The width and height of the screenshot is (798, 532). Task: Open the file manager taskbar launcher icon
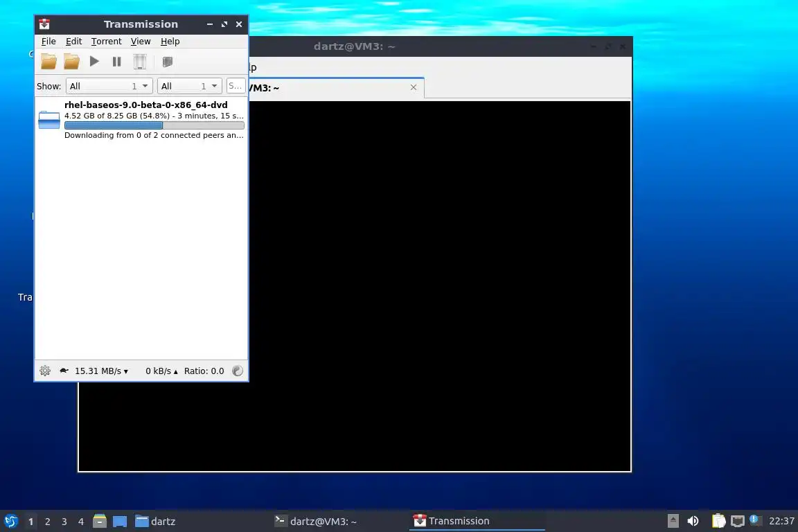point(100,521)
